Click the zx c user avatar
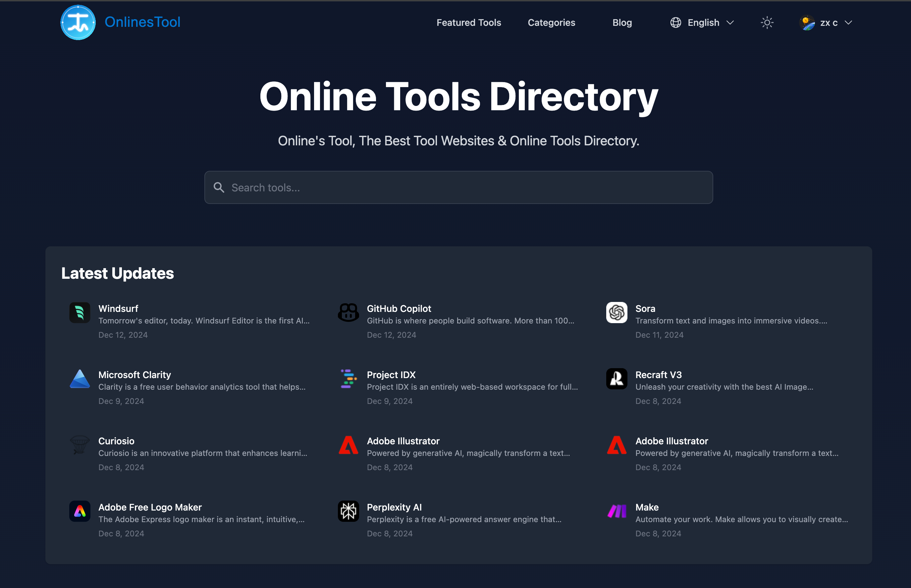 point(807,23)
